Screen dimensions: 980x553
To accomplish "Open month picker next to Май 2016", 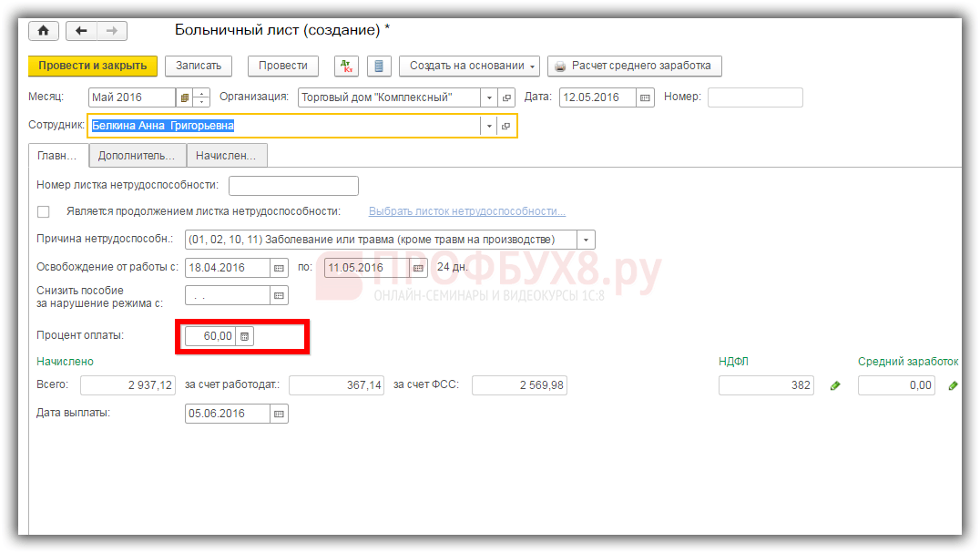I will 184,97.
